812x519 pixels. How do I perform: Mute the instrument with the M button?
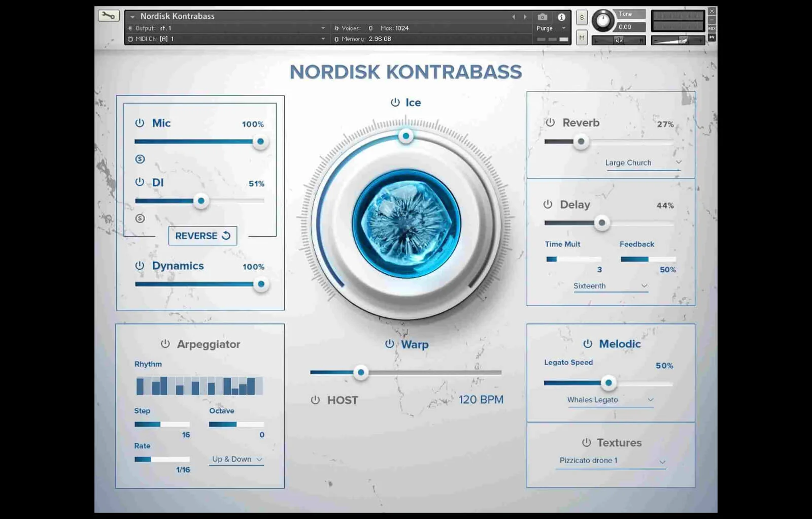[582, 37]
